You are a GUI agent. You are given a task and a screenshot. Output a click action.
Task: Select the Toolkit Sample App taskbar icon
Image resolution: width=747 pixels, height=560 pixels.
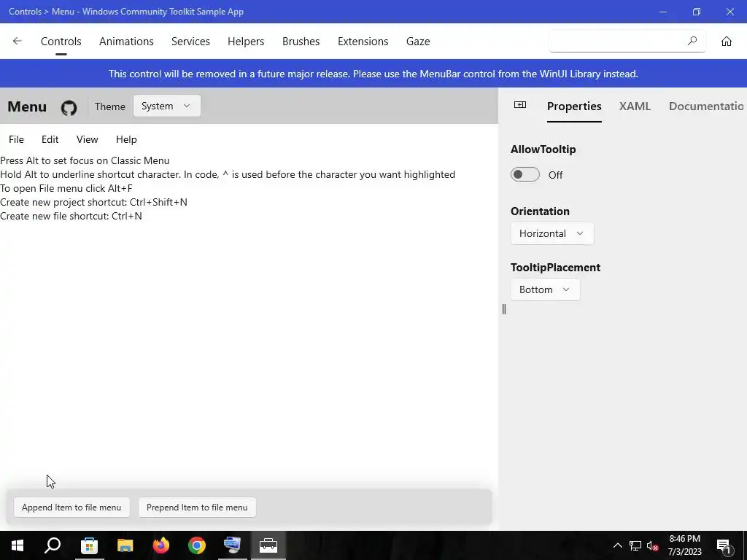coord(268,545)
